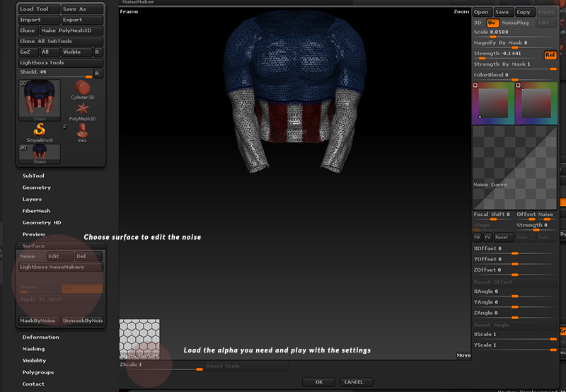Click the Save As button
The width and height of the screenshot is (566, 392).
click(x=82, y=9)
